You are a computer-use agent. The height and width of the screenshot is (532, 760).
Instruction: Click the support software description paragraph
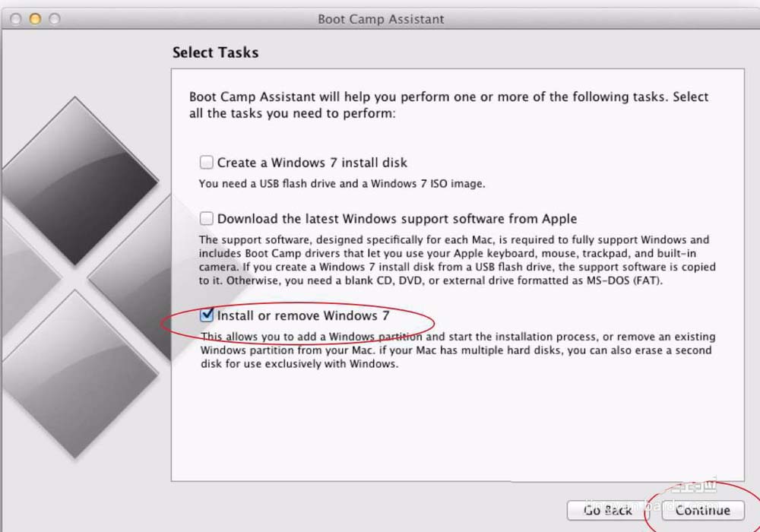(x=457, y=260)
